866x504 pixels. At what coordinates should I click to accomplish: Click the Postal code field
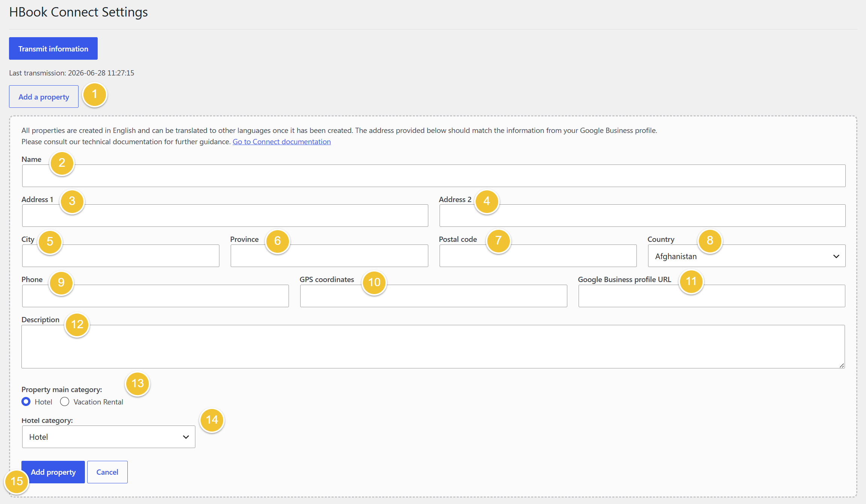click(538, 256)
